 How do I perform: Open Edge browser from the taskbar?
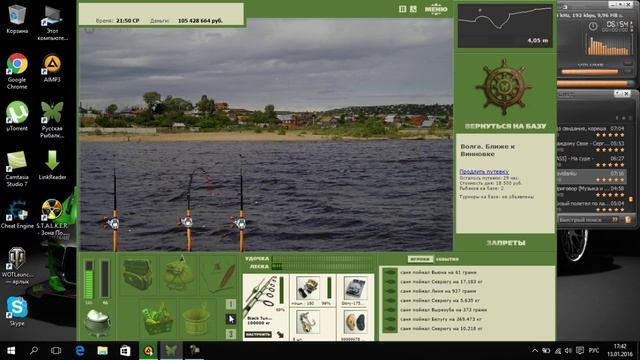pos(80,351)
